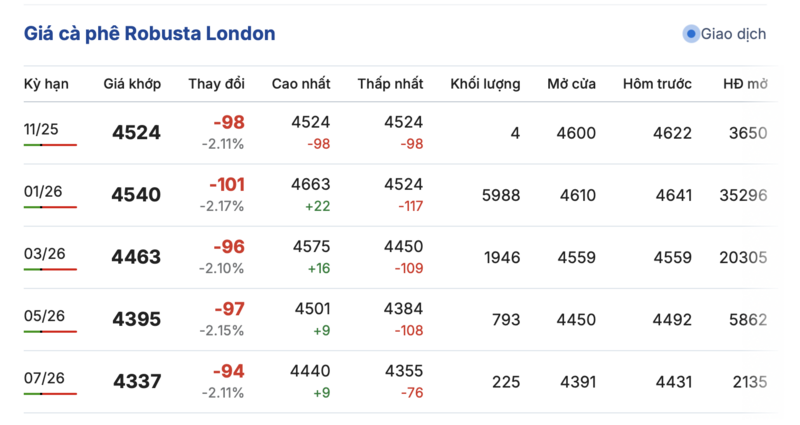The image size is (800, 425).
Task: Click the 5988 volume cell
Action: pyautogui.click(x=501, y=195)
